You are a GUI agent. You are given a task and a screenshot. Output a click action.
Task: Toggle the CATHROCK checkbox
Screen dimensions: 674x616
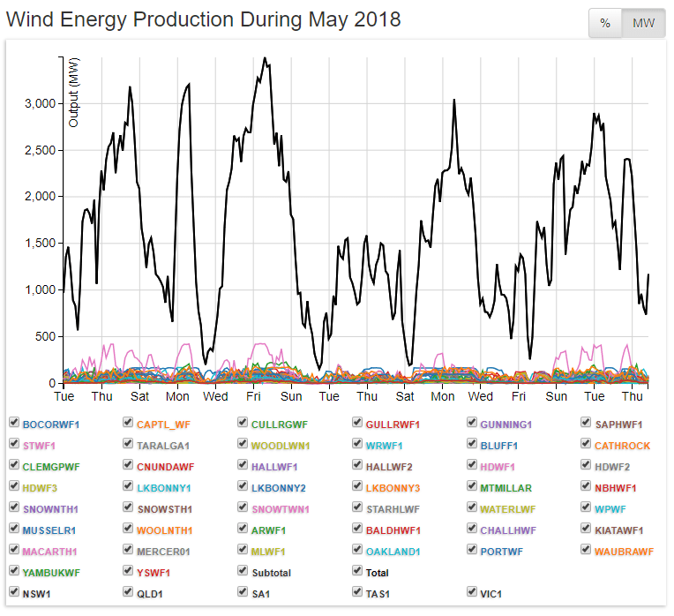587,445
